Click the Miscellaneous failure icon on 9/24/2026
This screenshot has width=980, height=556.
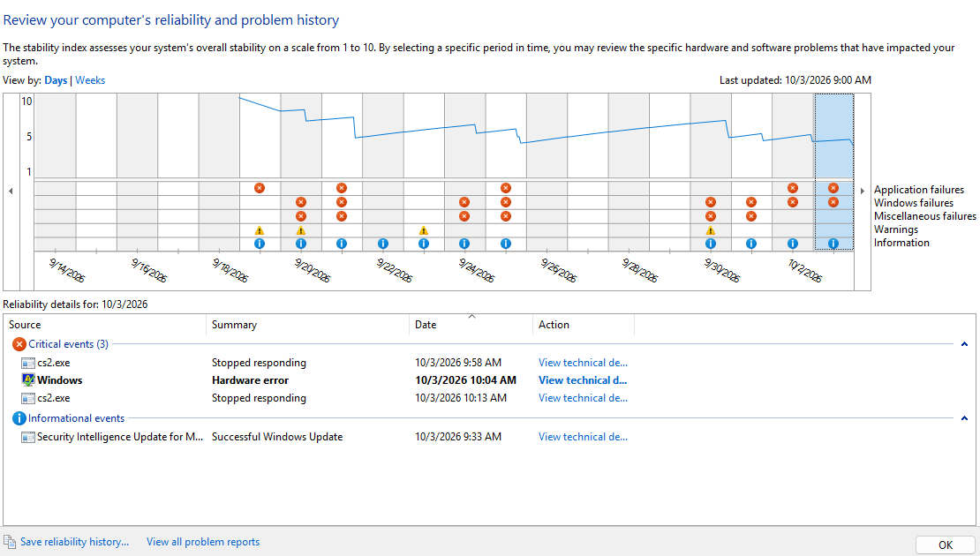464,216
